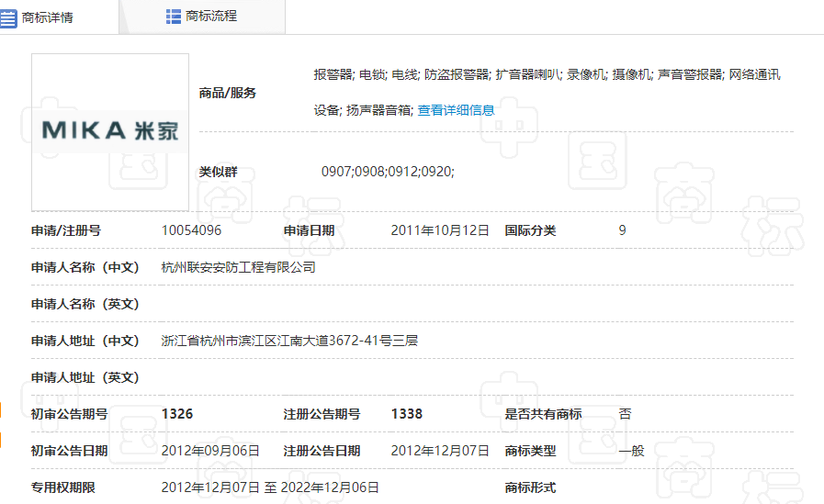
Task: Click the international class value 9
Action: [x=622, y=230]
